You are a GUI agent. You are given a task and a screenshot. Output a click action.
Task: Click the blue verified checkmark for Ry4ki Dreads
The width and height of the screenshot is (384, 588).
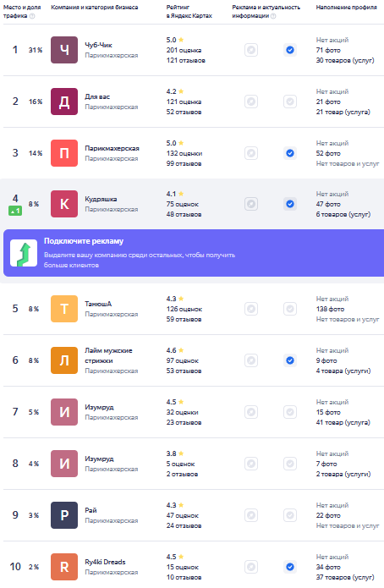290,567
